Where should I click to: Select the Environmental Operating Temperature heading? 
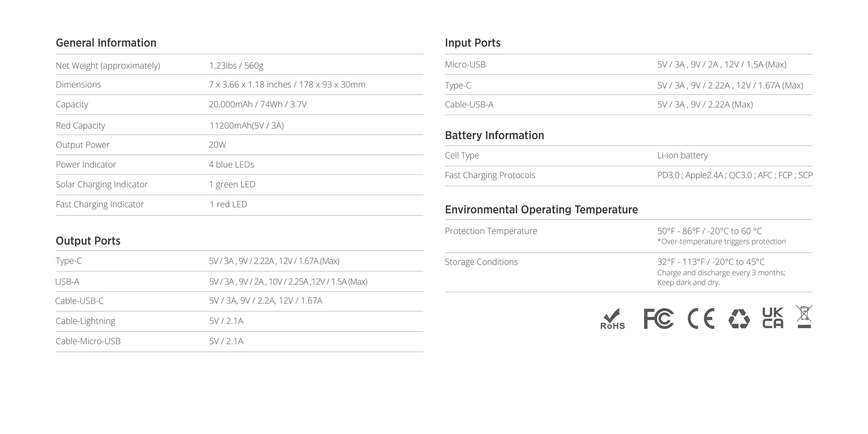[x=541, y=209]
